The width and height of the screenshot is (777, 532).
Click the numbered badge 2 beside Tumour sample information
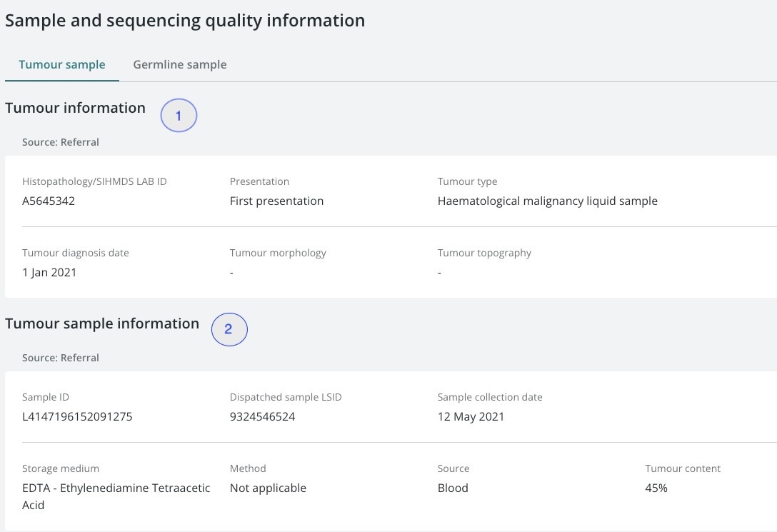point(229,329)
